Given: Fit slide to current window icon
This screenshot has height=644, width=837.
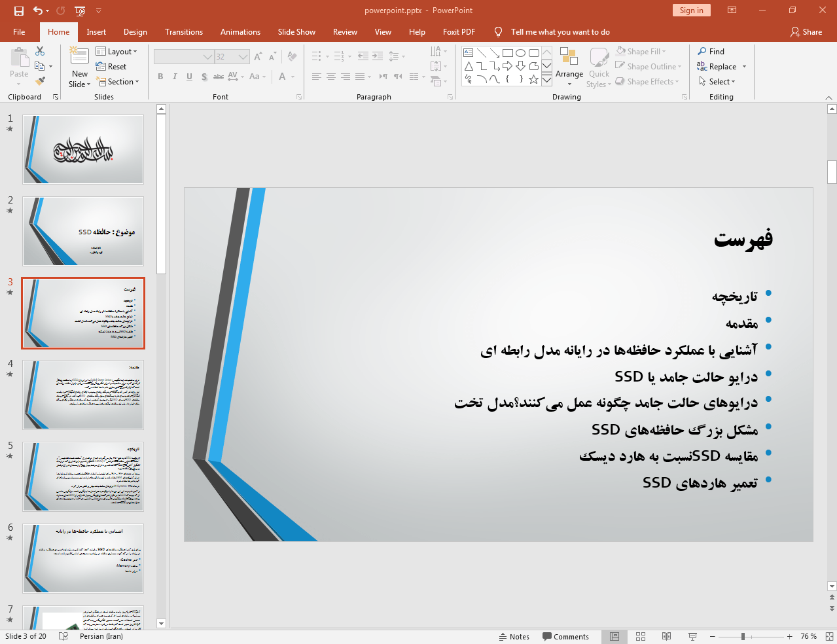Looking at the screenshot, I should pos(829,636).
